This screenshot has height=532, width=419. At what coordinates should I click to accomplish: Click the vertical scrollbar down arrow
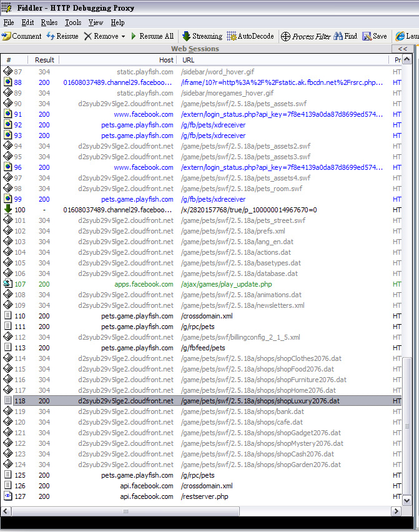407,500
